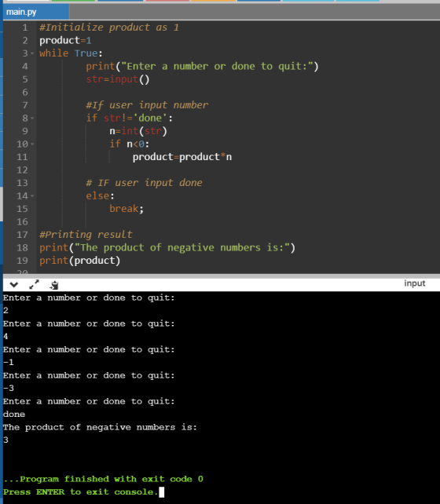Place cursor on 'product=1' line
Screen dimensions: 440x504
[65, 41]
